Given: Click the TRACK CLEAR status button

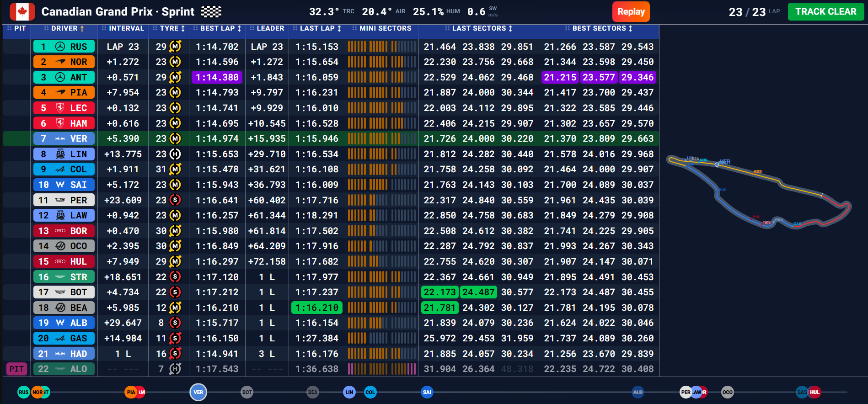Looking at the screenshot, I should click(x=826, y=12).
